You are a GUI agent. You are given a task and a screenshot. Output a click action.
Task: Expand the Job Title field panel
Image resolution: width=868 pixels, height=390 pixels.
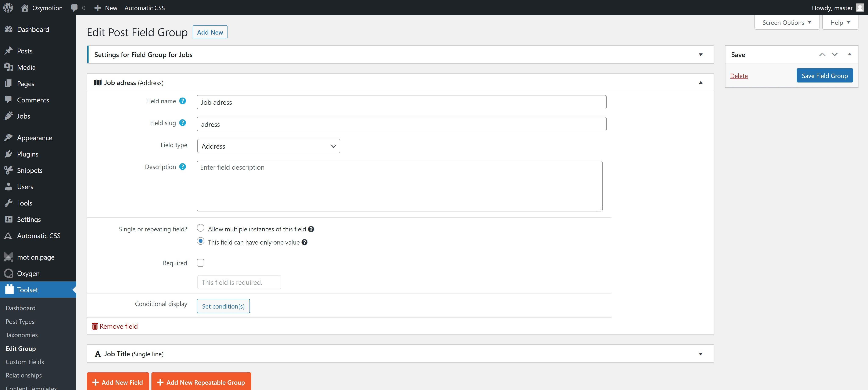pos(700,354)
